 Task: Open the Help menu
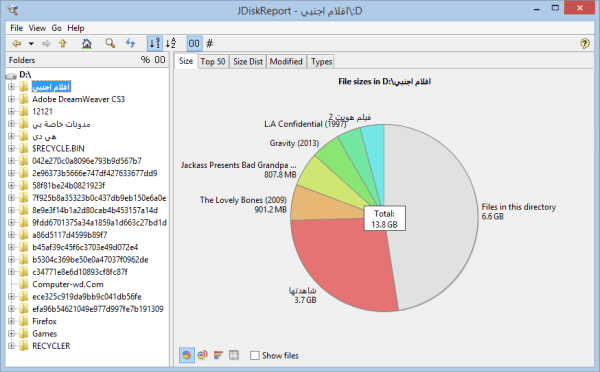[76, 28]
